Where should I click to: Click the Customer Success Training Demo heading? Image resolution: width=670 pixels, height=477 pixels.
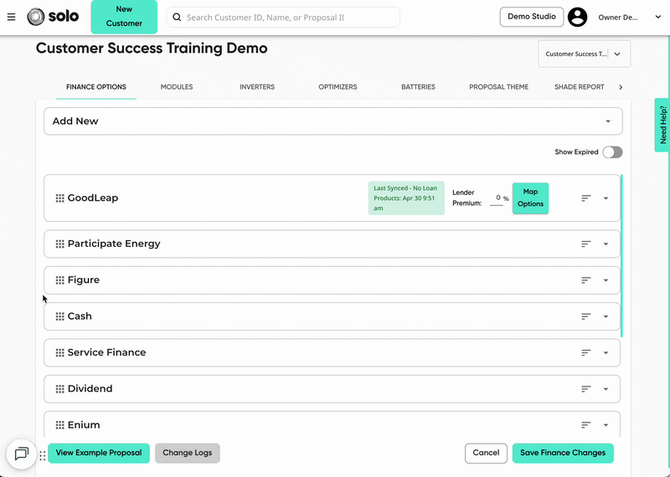[152, 48]
